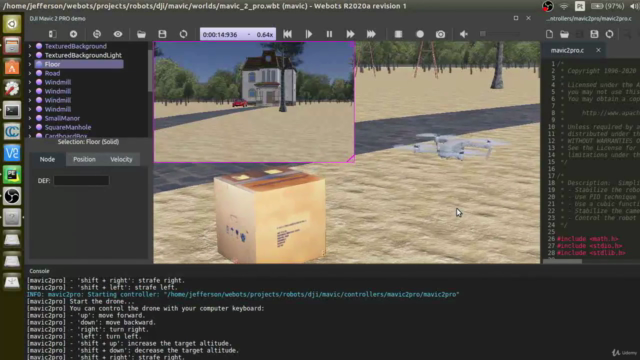Select SquareManhole node in scene tree
Screen dimensions: 640x360
pos(68,127)
